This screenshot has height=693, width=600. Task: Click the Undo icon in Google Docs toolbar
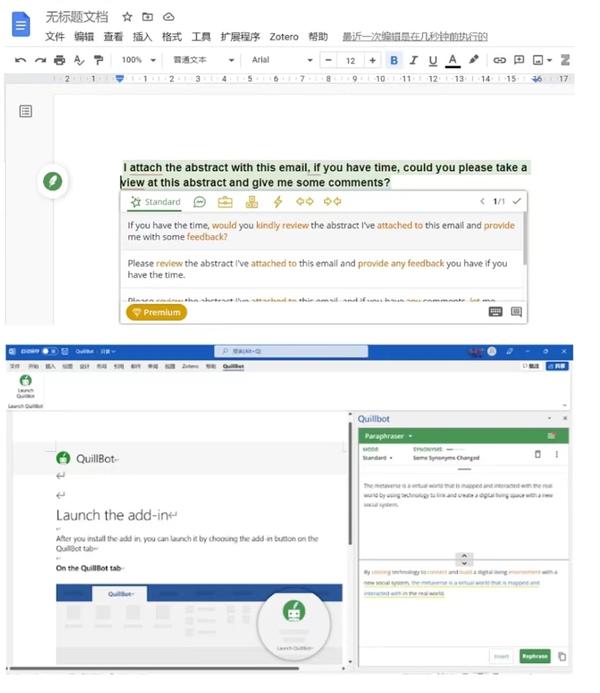point(20,60)
